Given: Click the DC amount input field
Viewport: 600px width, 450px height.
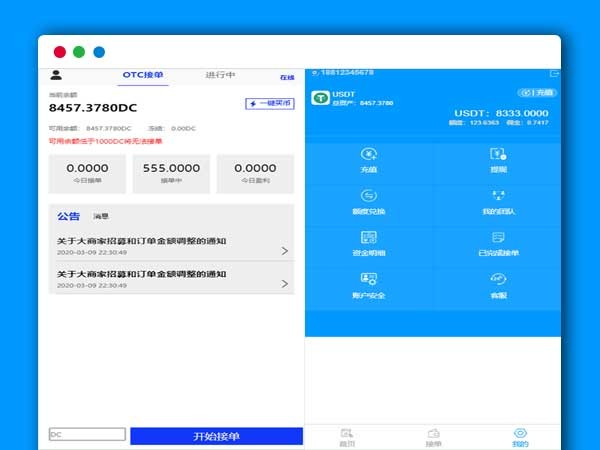Looking at the screenshot, I should pos(87,435).
